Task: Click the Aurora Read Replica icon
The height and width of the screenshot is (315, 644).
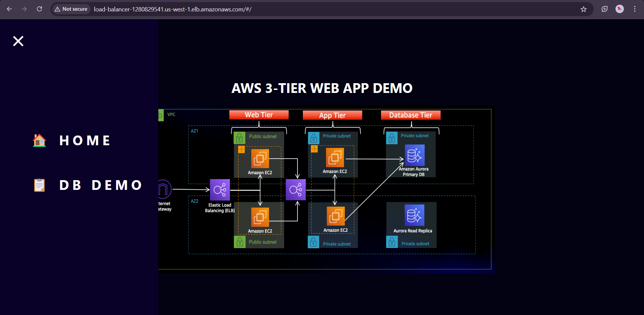Action: 415,215
